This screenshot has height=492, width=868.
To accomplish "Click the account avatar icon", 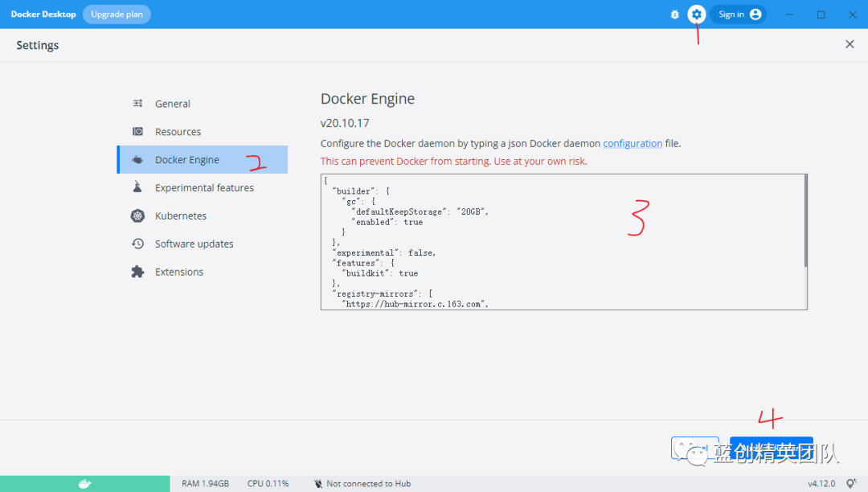I will (755, 14).
